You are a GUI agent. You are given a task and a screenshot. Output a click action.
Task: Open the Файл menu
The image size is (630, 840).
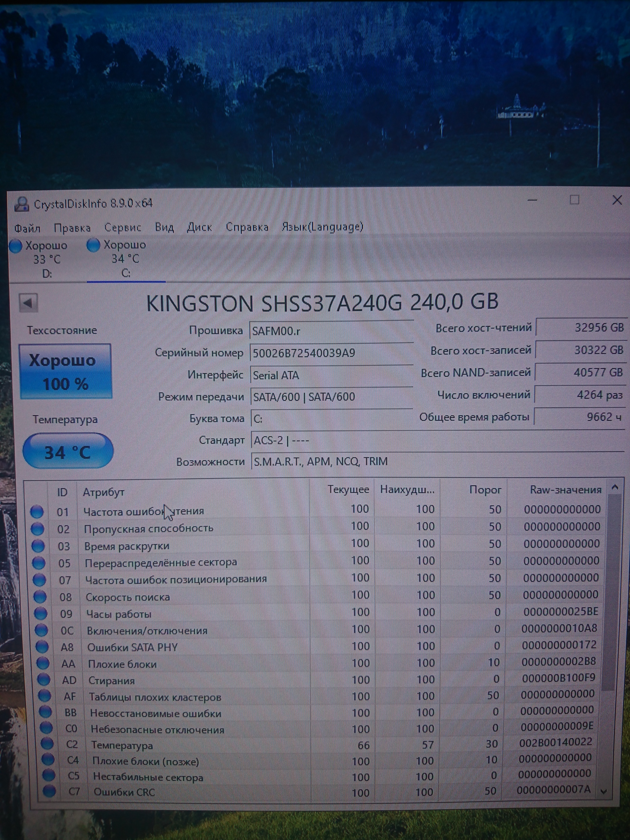(x=27, y=228)
